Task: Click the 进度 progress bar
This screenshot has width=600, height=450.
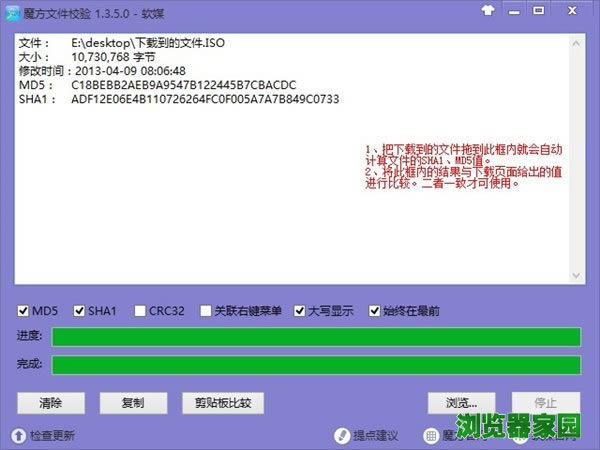Action: [x=316, y=337]
